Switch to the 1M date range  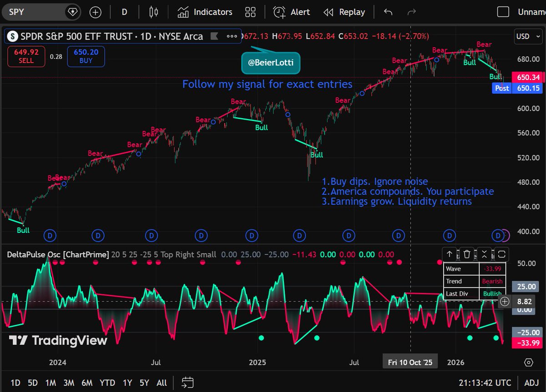coord(51,382)
